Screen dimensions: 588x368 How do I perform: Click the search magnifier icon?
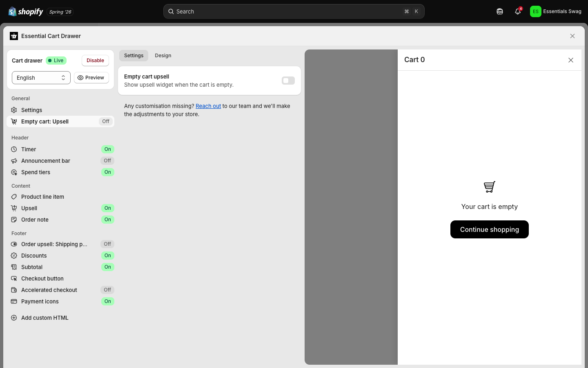click(171, 11)
